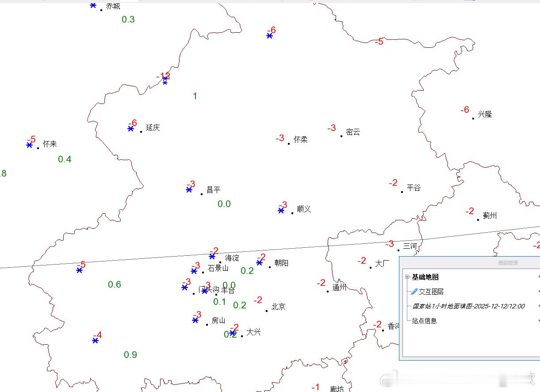The height and width of the screenshot is (392, 540).
Task: Click the 昌平 station label
Action: (x=213, y=190)
